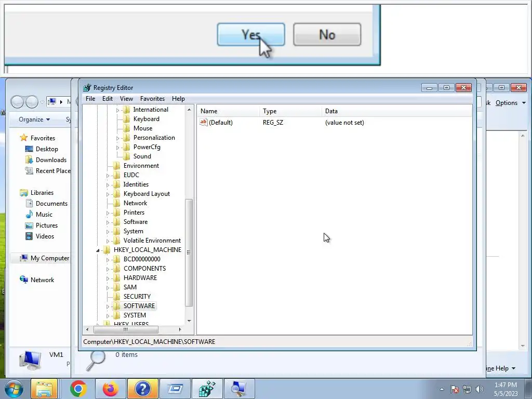Click the Name column header
Viewport: 532px width, 399px height.
coord(229,111)
